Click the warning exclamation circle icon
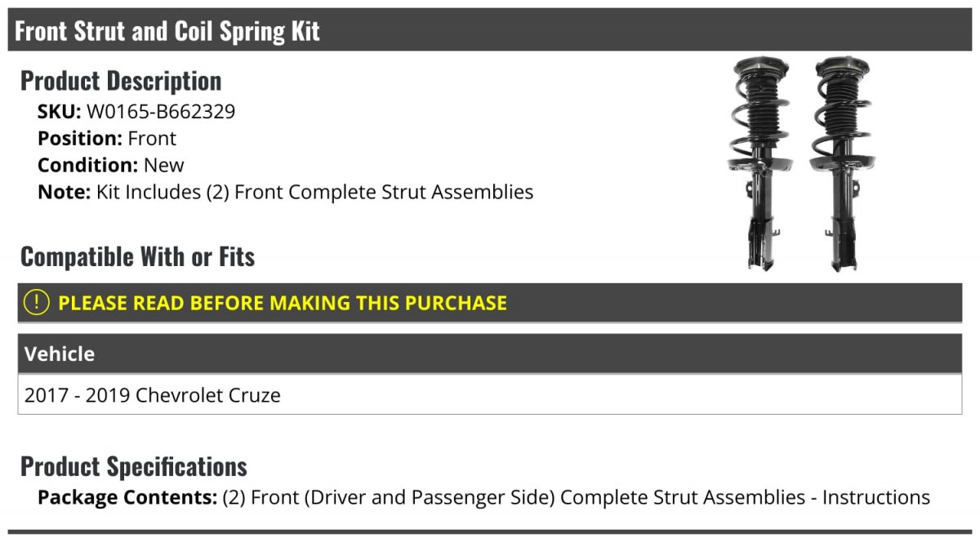 click(x=37, y=303)
